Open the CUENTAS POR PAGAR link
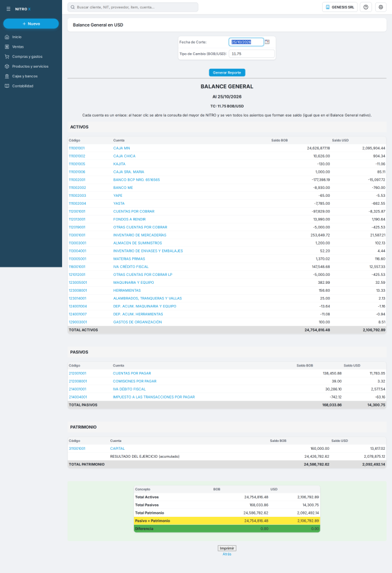Screen dimensions: 392x573 tap(131, 374)
